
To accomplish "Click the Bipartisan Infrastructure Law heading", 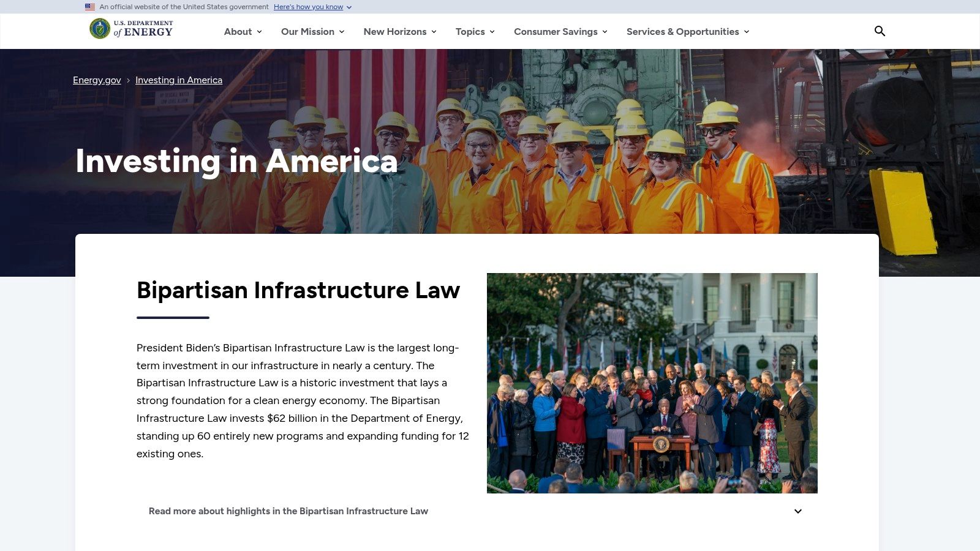I will tap(298, 290).
